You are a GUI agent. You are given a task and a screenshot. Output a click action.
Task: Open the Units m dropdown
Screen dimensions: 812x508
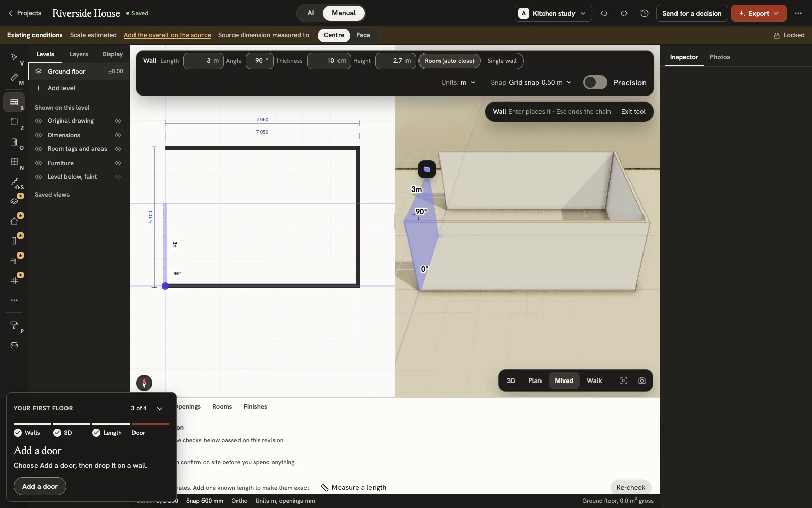coord(458,82)
